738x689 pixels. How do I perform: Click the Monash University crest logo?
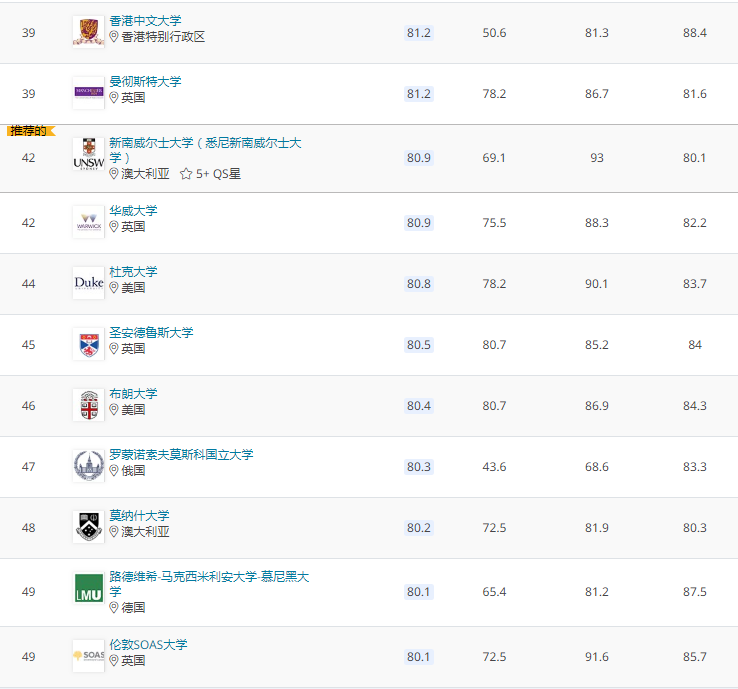point(88,527)
